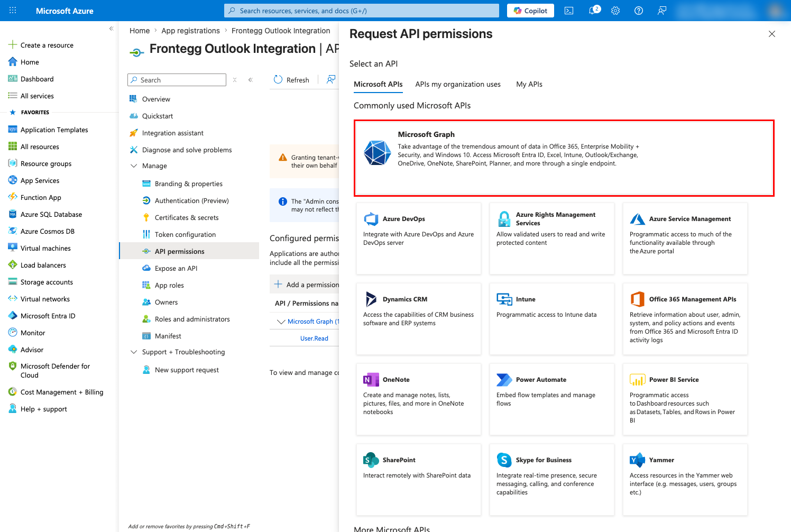Click Add a permission
The image size is (791, 532).
click(x=306, y=285)
